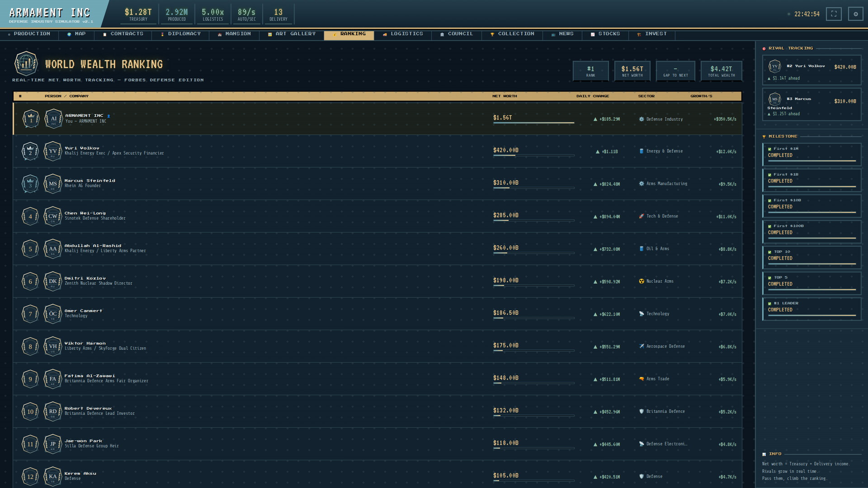Click the Gap To Next stat box
This screenshot has height=488, width=868.
[675, 71]
